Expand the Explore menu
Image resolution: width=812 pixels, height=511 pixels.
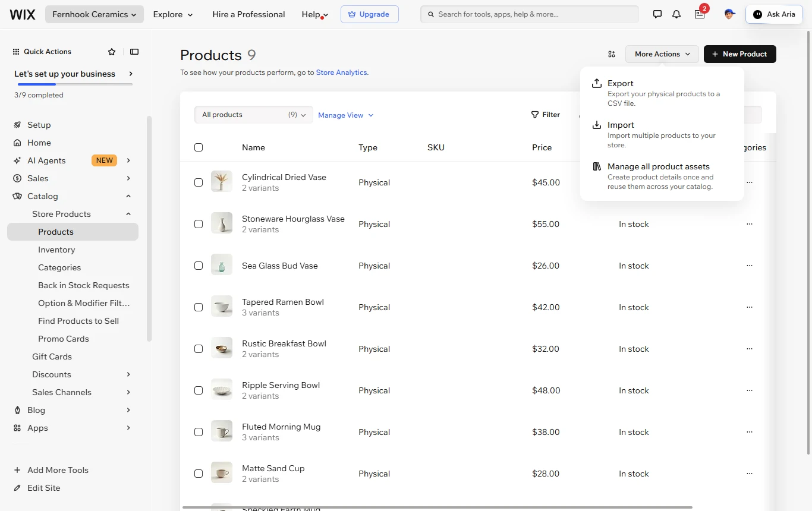[x=173, y=14]
